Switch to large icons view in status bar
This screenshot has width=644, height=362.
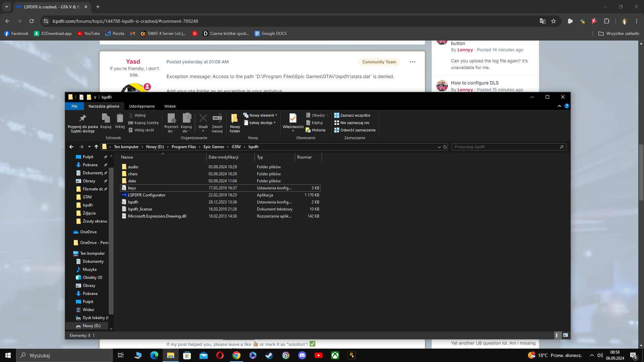(566, 335)
